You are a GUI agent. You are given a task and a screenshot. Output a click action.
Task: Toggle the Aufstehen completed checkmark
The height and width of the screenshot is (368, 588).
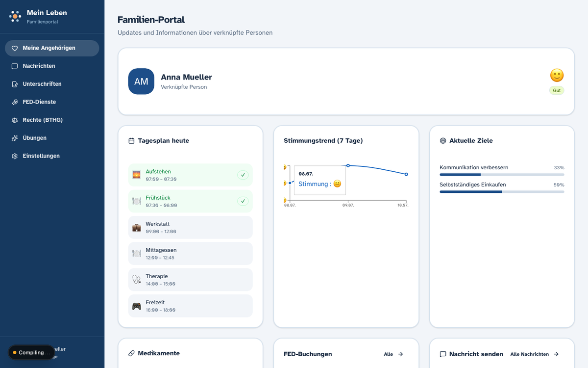point(243,175)
